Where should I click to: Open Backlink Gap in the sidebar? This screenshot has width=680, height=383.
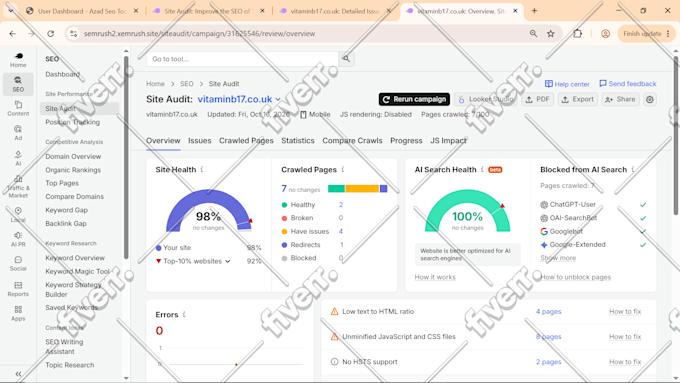pos(66,223)
